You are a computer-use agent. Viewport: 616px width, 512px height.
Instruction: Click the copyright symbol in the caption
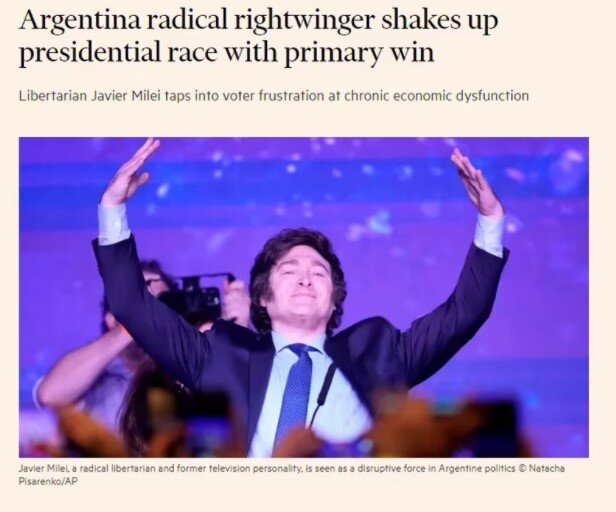click(x=522, y=468)
